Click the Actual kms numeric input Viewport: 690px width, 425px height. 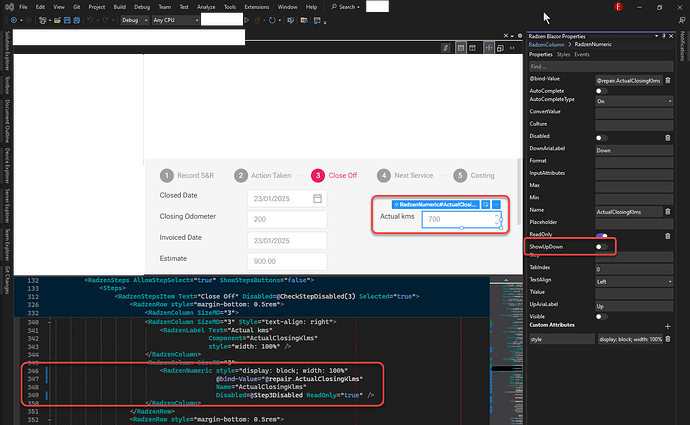click(x=461, y=219)
